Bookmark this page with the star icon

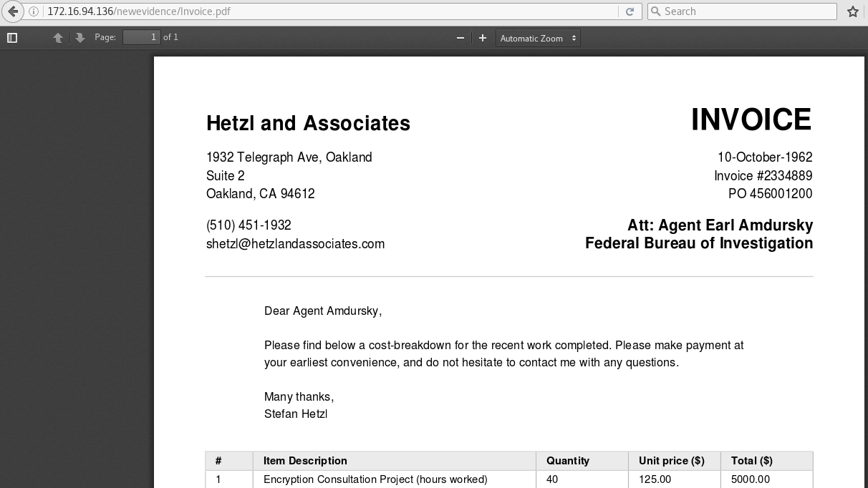click(x=852, y=11)
